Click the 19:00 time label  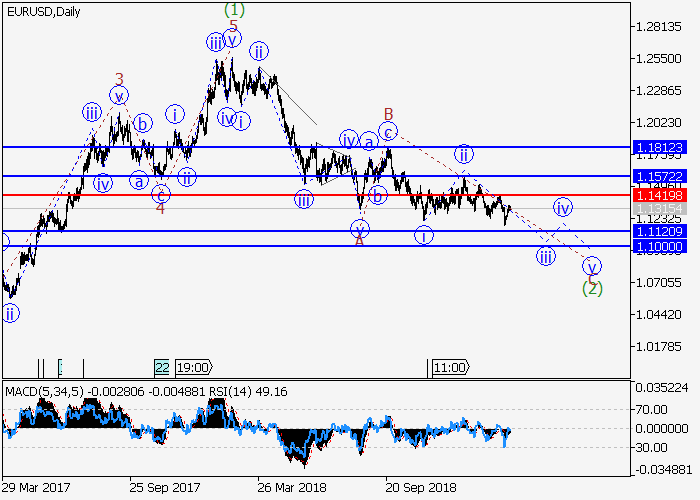pyautogui.click(x=194, y=367)
